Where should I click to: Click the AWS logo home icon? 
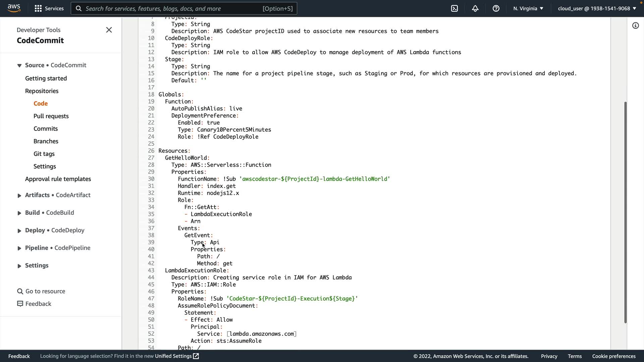pyautogui.click(x=14, y=8)
